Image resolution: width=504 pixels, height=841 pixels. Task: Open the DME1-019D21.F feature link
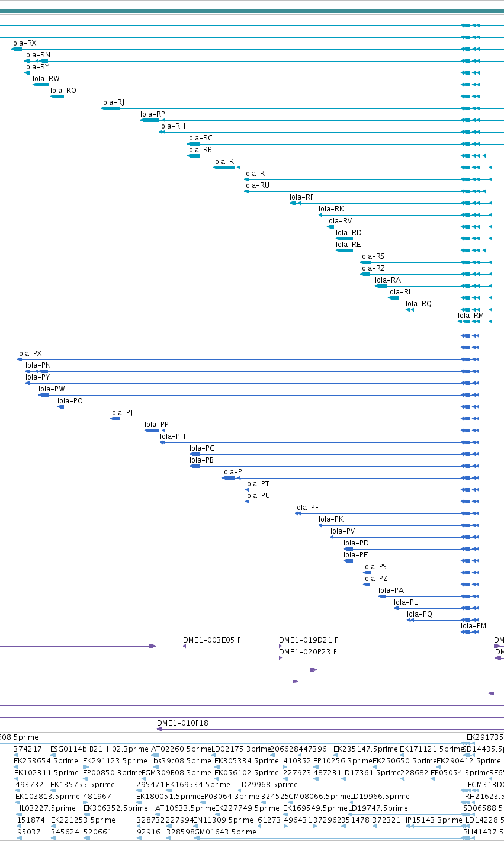(309, 640)
